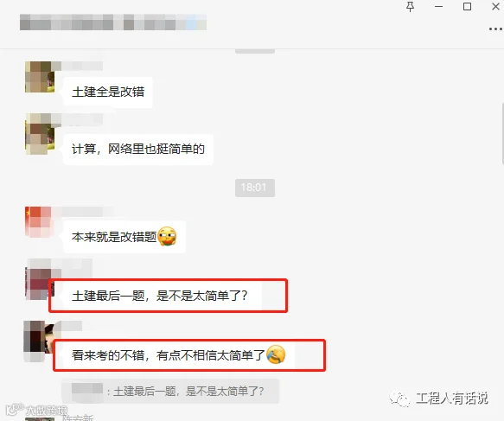The height and width of the screenshot is (421, 504).
Task: Click red flag avatar of '本来就是改错题' sender
Action: point(38,222)
